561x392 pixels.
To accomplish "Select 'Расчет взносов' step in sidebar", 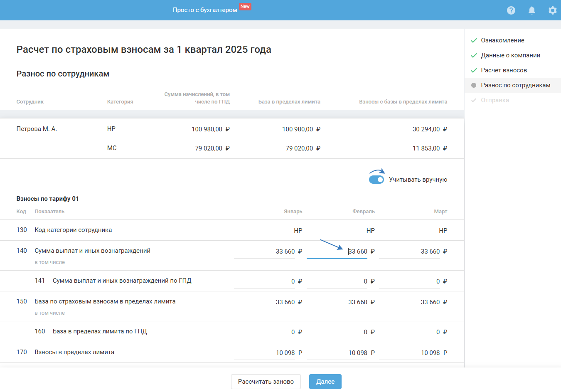I will [x=504, y=70].
